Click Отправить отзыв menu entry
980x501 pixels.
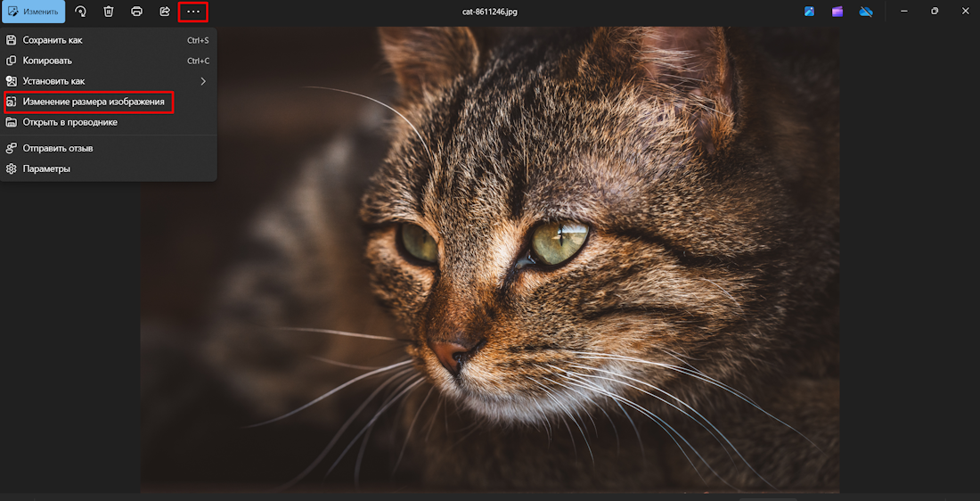58,148
